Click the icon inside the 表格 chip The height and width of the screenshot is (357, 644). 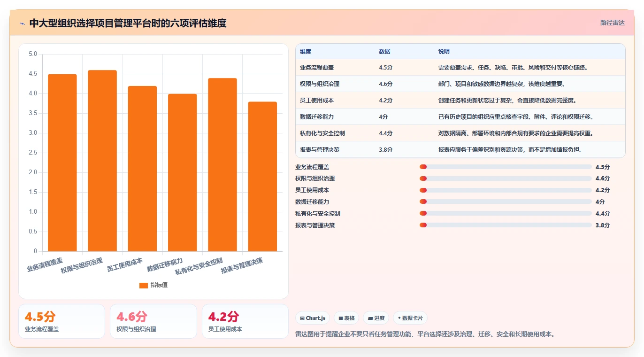(341, 318)
